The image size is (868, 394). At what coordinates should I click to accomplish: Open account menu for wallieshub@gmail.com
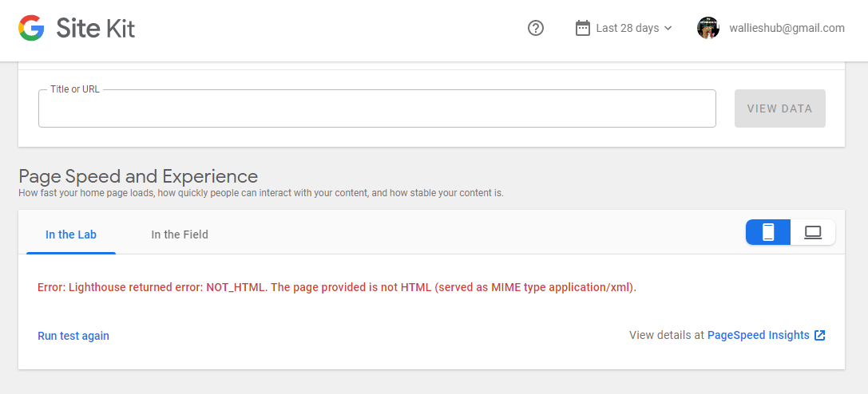tap(787, 28)
